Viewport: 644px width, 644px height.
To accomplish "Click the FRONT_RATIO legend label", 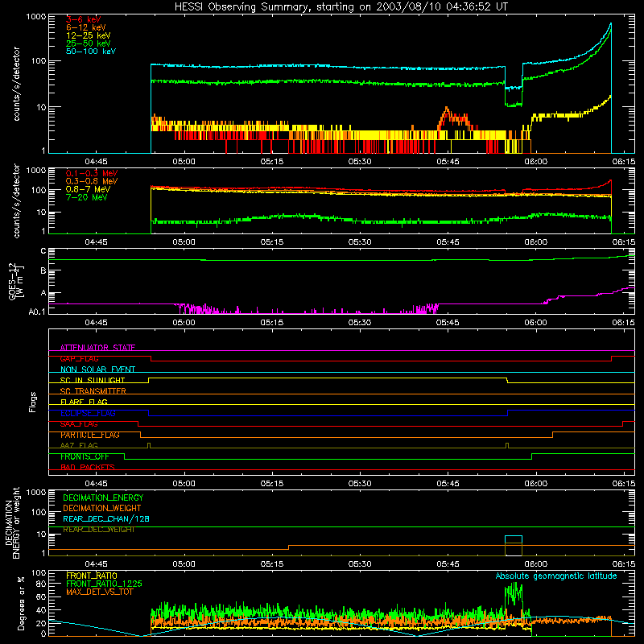I will click(x=92, y=576).
